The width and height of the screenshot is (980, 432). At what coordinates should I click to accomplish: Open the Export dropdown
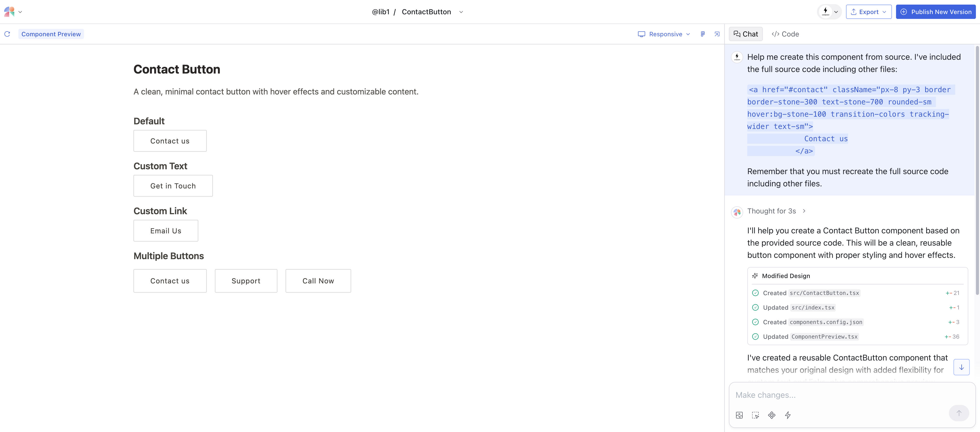868,12
